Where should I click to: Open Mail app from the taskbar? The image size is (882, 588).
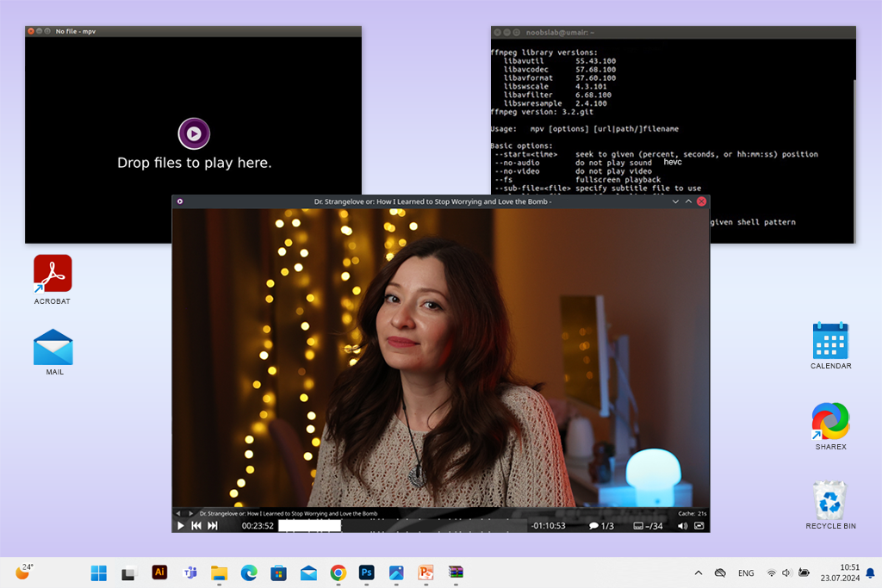308,573
